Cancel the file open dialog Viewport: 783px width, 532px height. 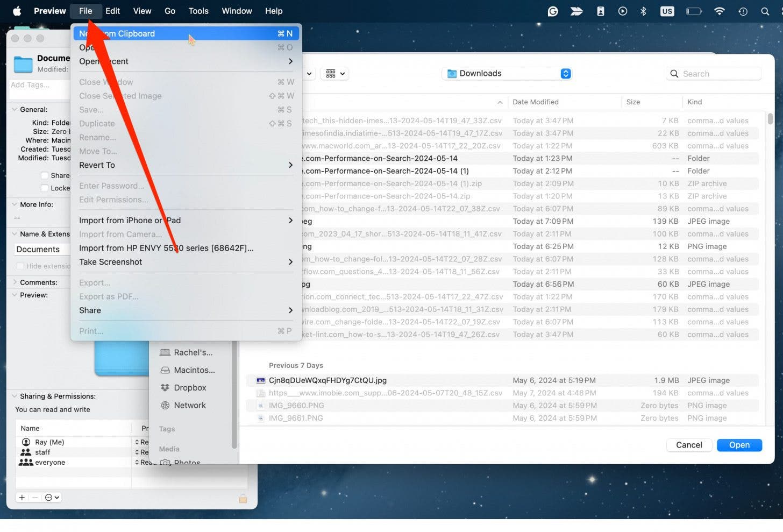click(x=689, y=445)
